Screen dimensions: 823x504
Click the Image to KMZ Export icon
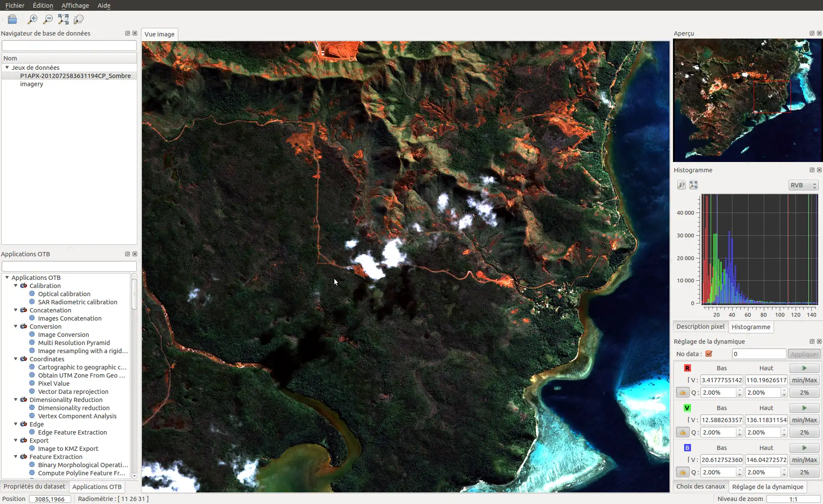pos(32,448)
